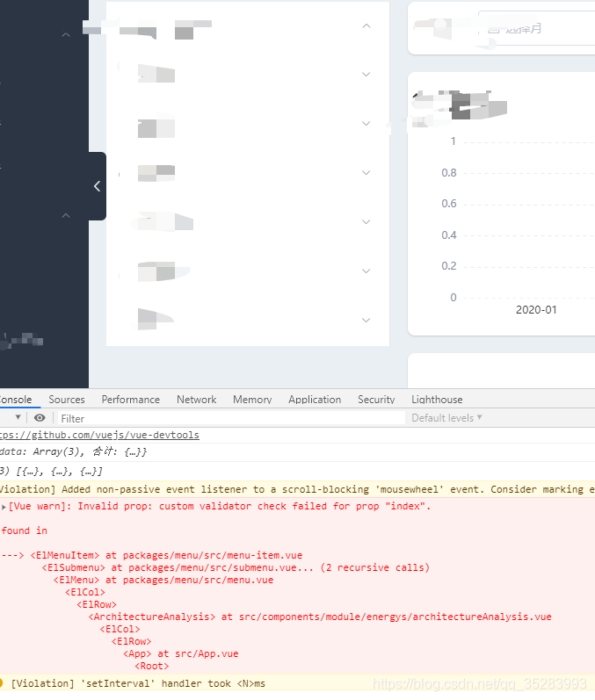The width and height of the screenshot is (595, 700).
Task: Open the Performance tab
Action: [x=130, y=400]
